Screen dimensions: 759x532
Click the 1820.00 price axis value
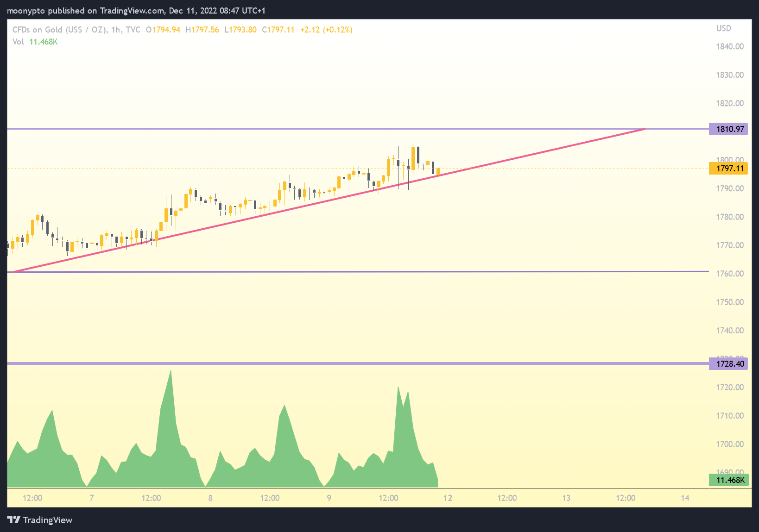730,103
